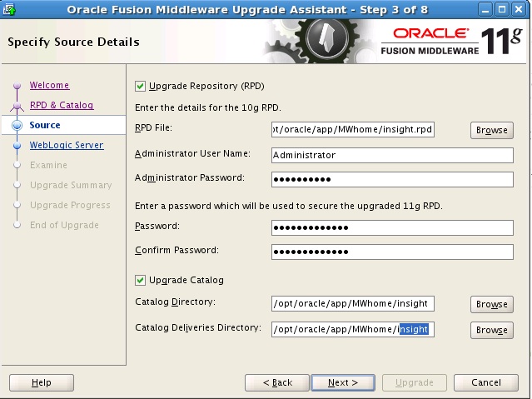Click the Confirm Password field
This screenshot has width=532, height=399.
click(x=392, y=252)
